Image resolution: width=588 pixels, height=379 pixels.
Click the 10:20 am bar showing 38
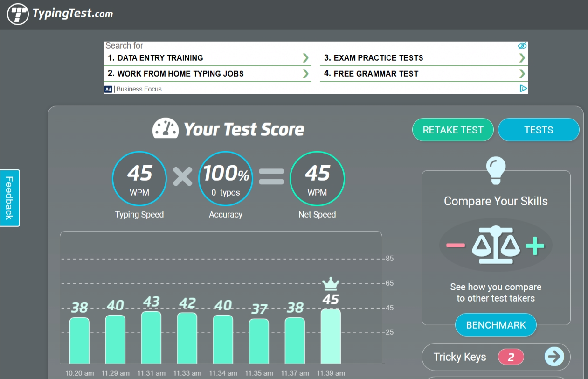(x=79, y=340)
